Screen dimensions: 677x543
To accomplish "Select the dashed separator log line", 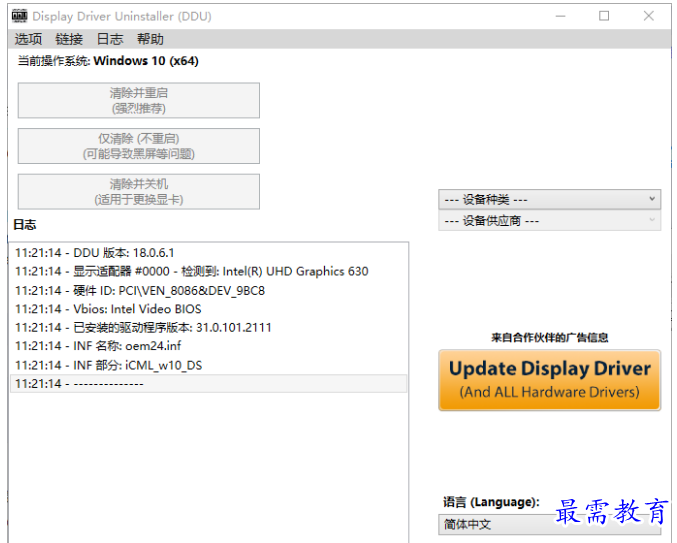I will tap(209, 384).
